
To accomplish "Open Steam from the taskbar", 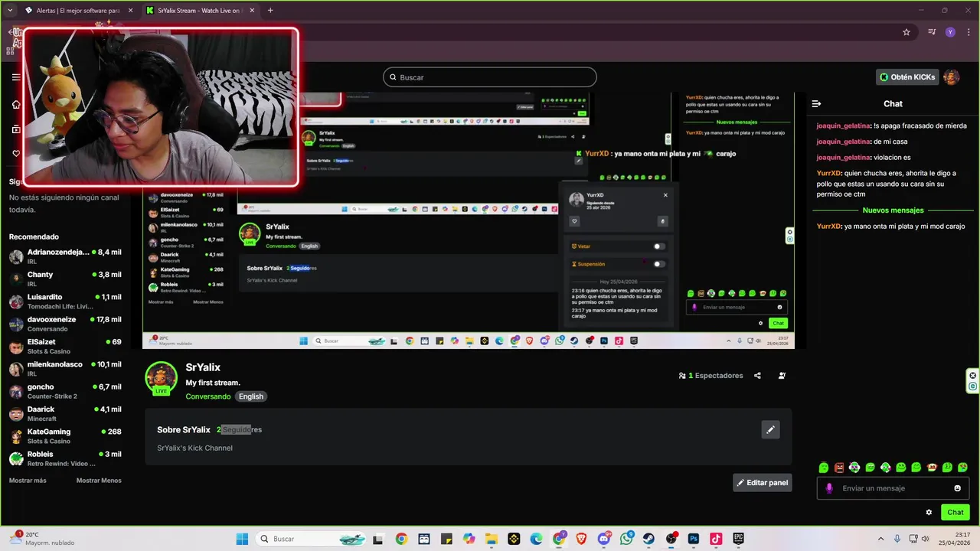I will pyautogui.click(x=648, y=539).
